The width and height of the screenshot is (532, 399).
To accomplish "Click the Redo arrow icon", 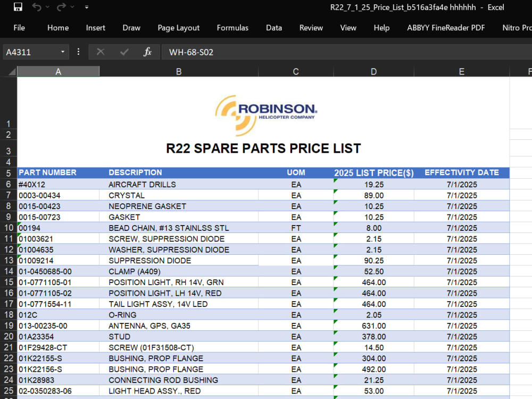I will (x=61, y=7).
